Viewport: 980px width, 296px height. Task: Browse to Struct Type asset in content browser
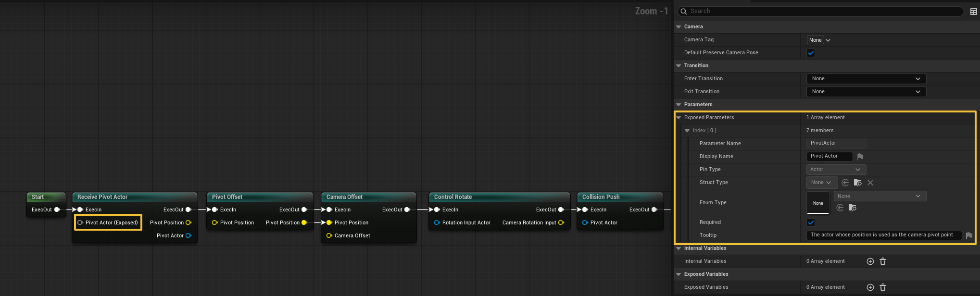pos(857,183)
